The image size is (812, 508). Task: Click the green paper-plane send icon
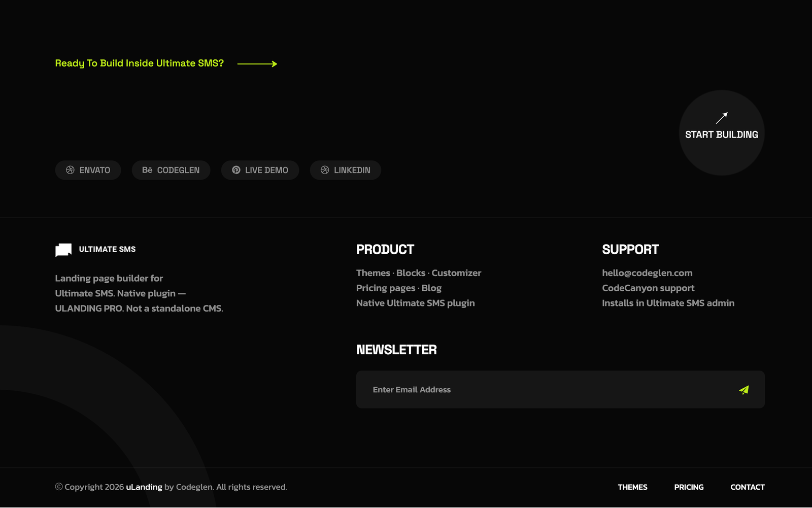(x=744, y=390)
